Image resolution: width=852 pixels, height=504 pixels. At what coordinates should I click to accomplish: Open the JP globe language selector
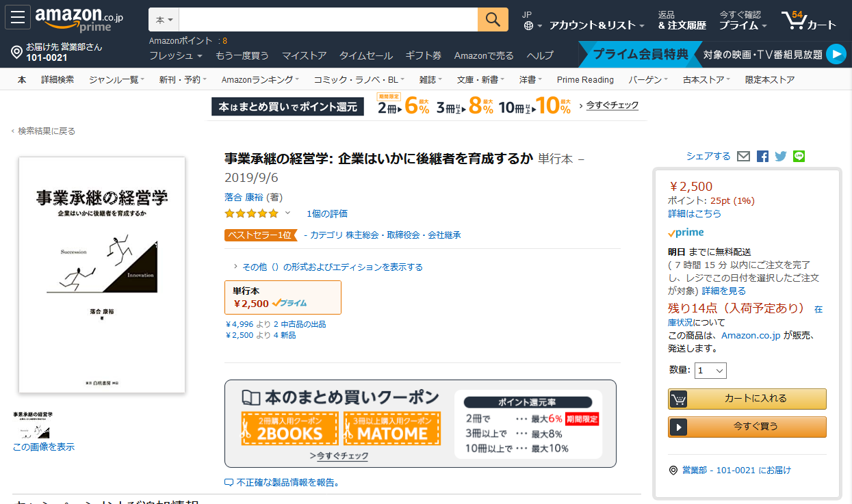tap(532, 21)
